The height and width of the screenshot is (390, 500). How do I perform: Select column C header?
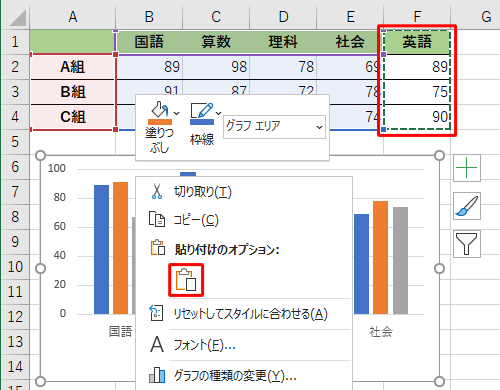pyautogui.click(x=216, y=17)
